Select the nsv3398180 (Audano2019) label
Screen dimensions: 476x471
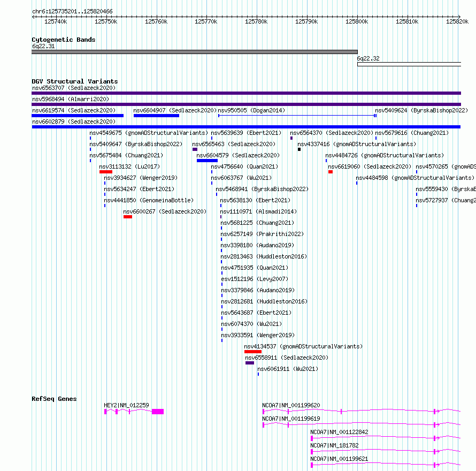point(257,245)
